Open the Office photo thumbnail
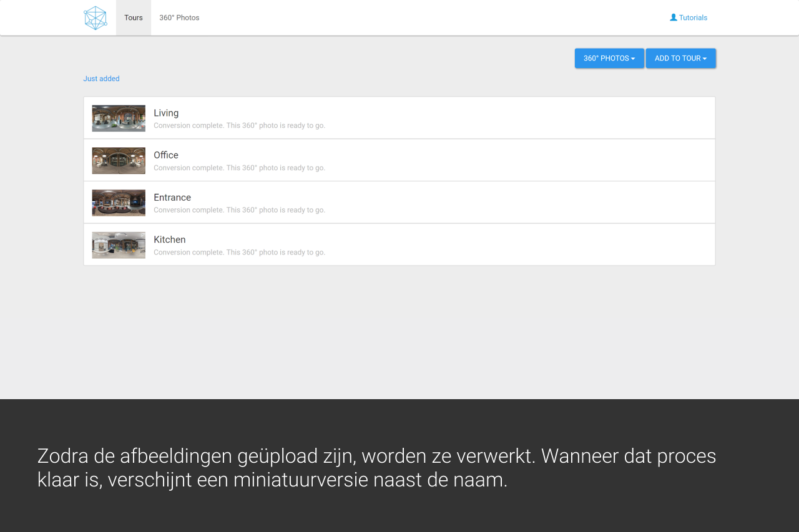The width and height of the screenshot is (799, 532). click(x=119, y=160)
